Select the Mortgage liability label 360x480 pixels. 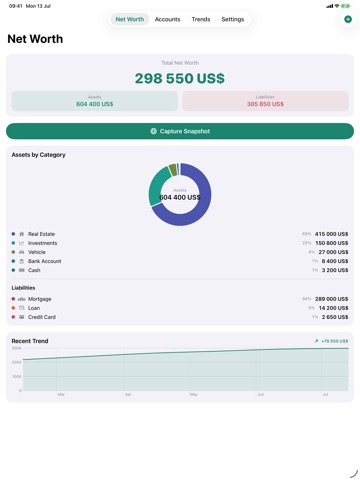click(x=40, y=299)
